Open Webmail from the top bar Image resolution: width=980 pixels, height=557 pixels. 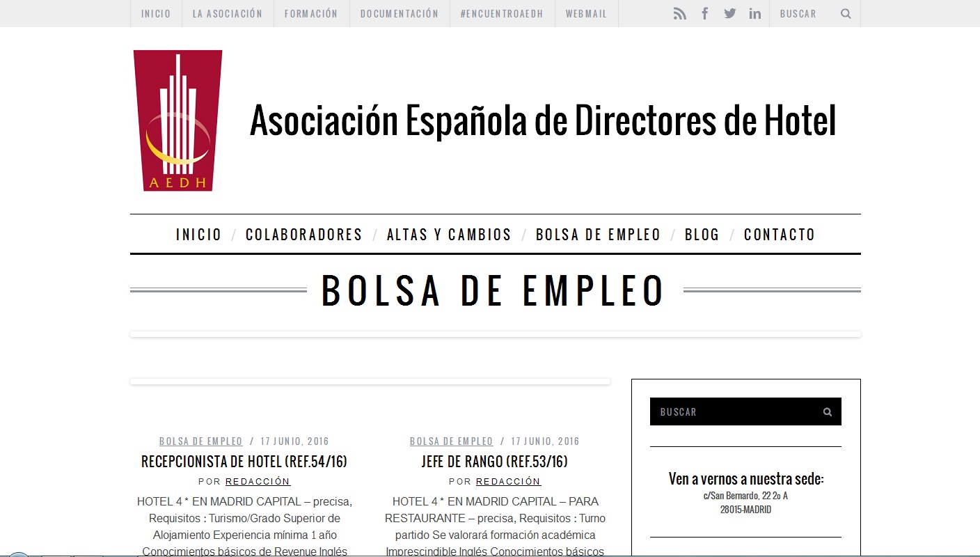tap(586, 14)
